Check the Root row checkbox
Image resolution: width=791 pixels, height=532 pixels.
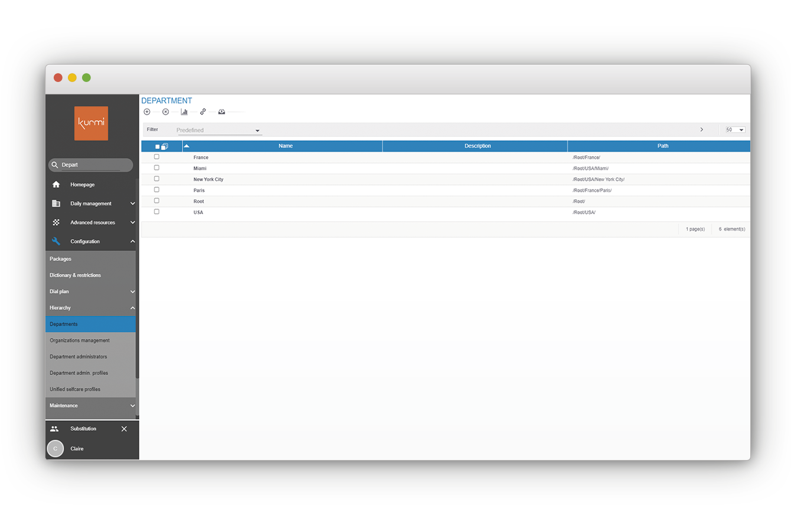coord(156,201)
